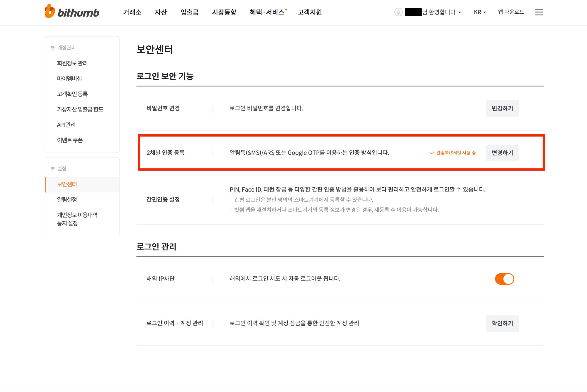Viewport: 587px width, 392px height.
Task: Select 회원정보 관리 in the sidebar
Action: click(72, 63)
